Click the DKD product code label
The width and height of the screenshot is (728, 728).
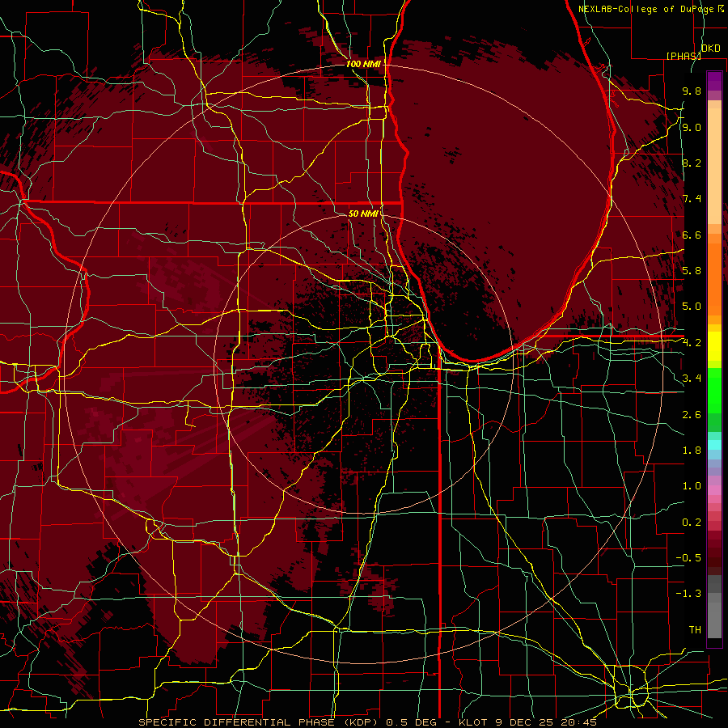click(710, 49)
